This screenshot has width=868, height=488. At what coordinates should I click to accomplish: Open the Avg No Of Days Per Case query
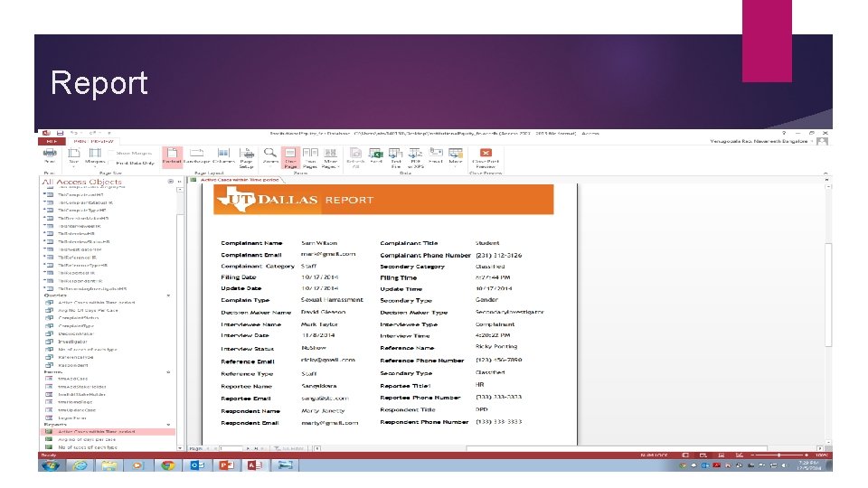pos(88,310)
